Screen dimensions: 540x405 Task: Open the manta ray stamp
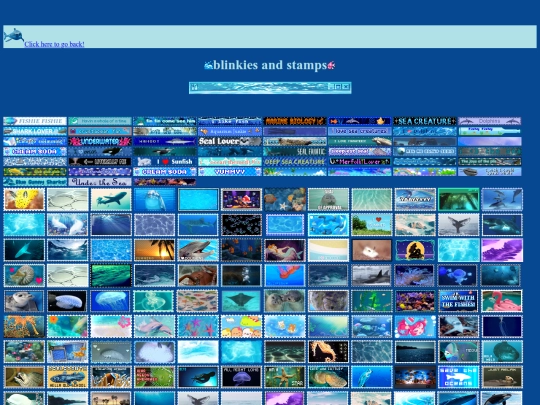(x=241, y=301)
